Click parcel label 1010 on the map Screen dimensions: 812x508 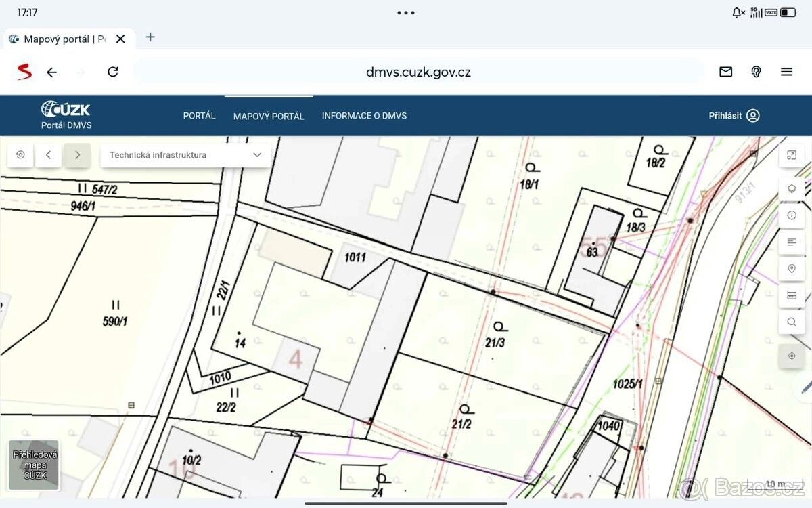tap(221, 377)
